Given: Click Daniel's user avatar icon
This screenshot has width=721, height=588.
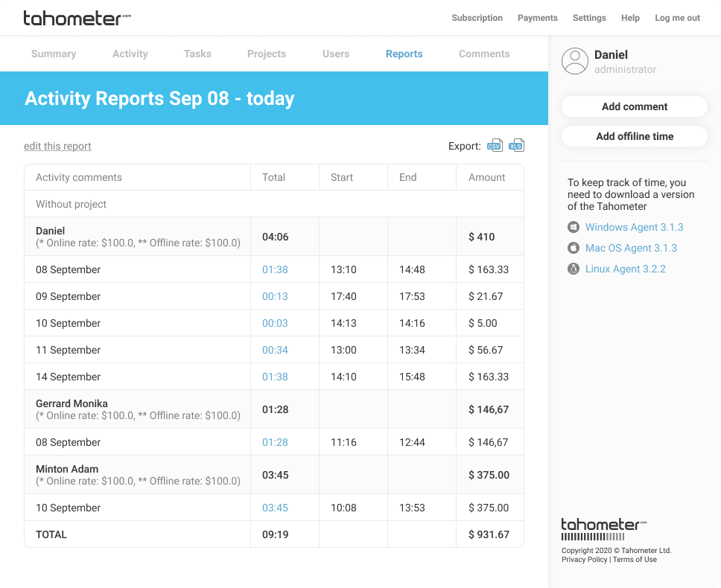Looking at the screenshot, I should [575, 61].
